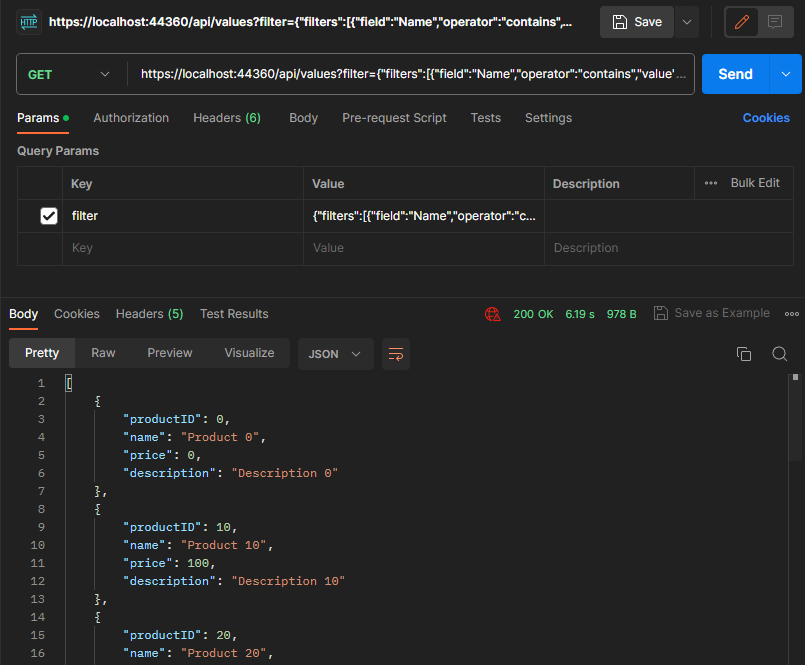The image size is (805, 665).
Task: Toggle line wrap icon in response toolbar
Action: click(396, 354)
